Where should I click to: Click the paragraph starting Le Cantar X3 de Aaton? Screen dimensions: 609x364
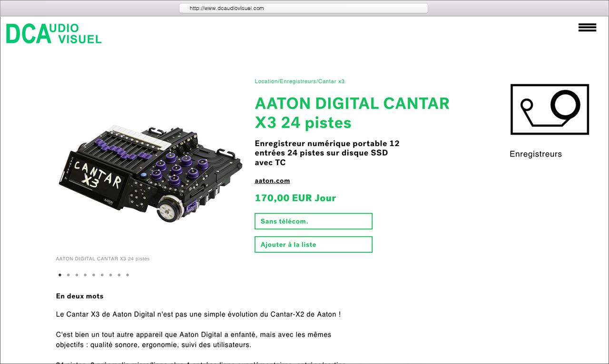(198, 315)
